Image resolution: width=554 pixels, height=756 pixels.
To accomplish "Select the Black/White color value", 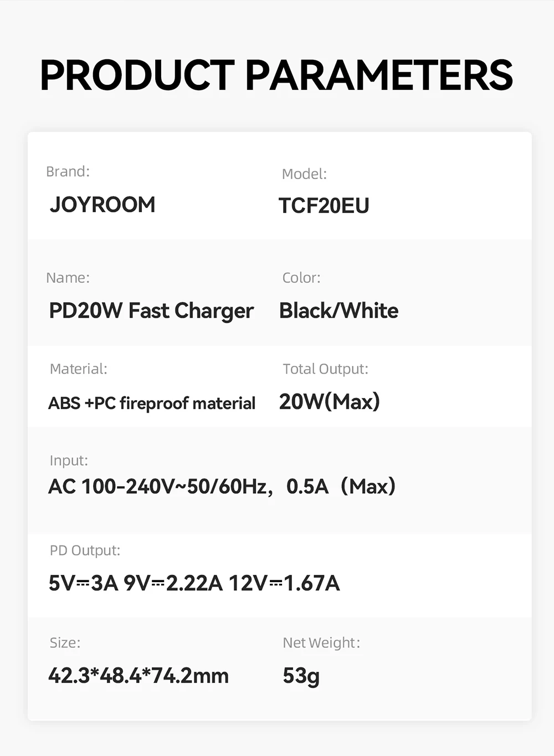I will pos(338,310).
